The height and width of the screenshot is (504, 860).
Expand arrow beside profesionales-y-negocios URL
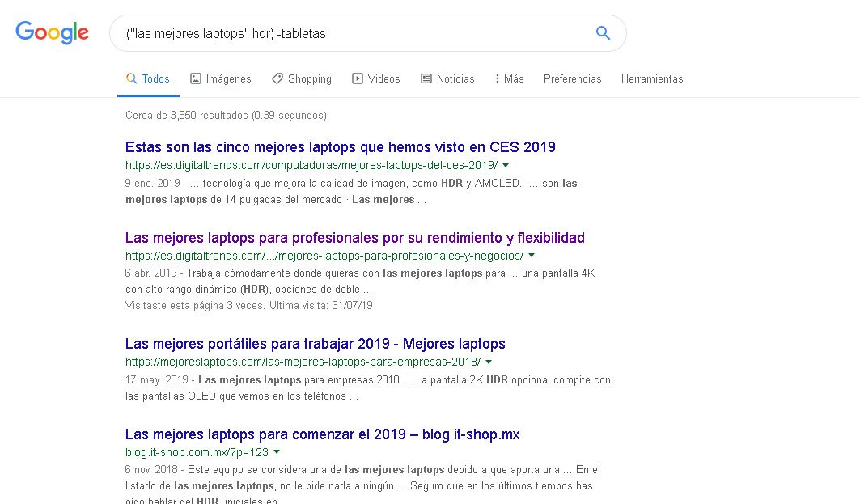(x=532, y=256)
